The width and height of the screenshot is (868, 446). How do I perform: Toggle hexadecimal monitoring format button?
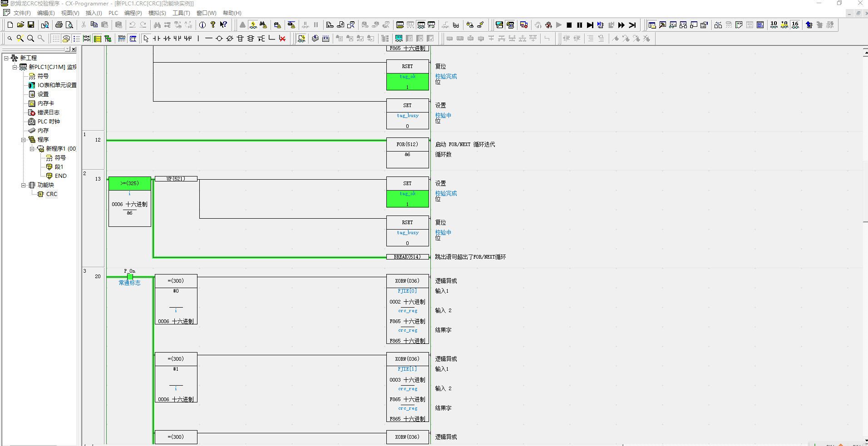(x=795, y=25)
